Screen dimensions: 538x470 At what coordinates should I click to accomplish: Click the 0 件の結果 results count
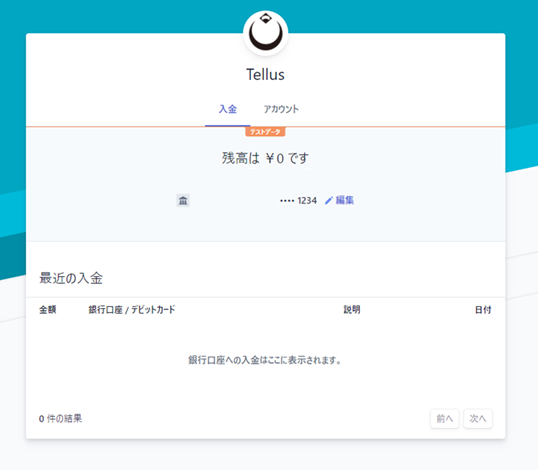point(60,419)
